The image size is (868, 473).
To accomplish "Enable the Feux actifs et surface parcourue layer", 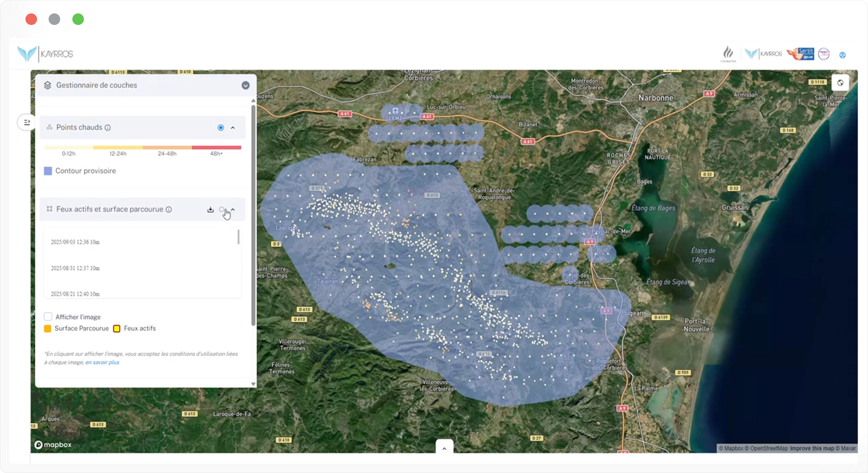I will click(x=222, y=210).
